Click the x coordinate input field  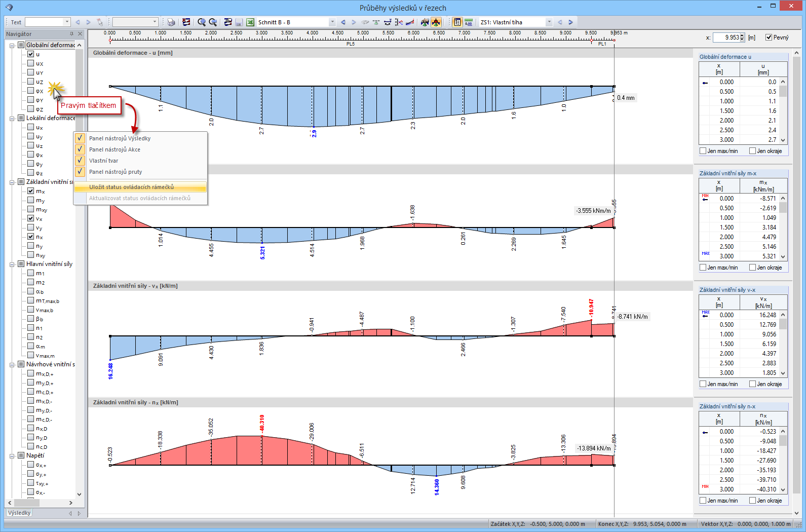pos(726,37)
